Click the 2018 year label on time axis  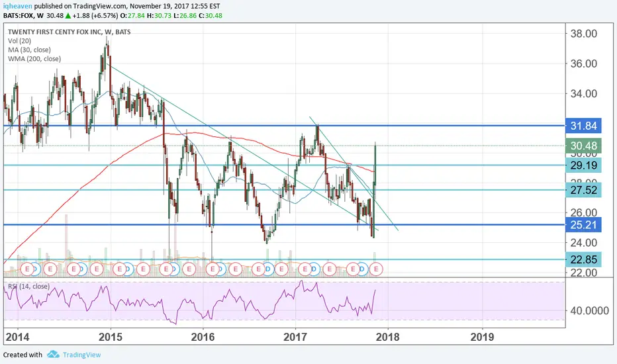(387, 337)
